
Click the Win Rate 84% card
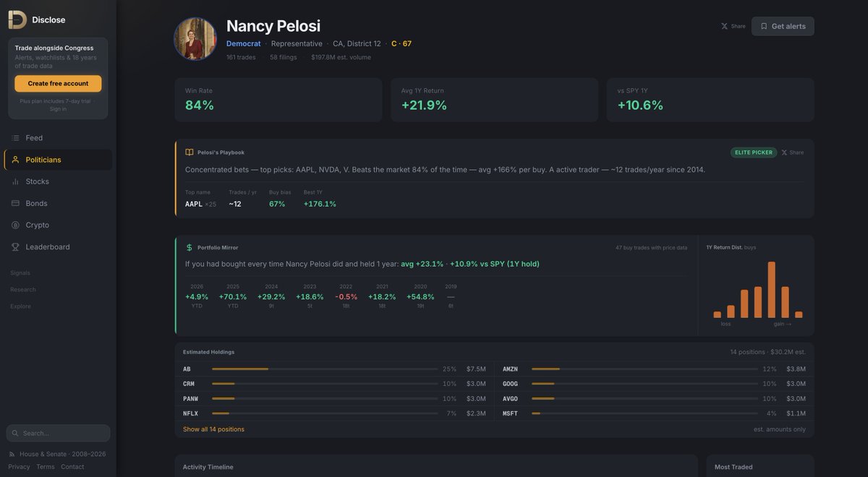coord(278,100)
